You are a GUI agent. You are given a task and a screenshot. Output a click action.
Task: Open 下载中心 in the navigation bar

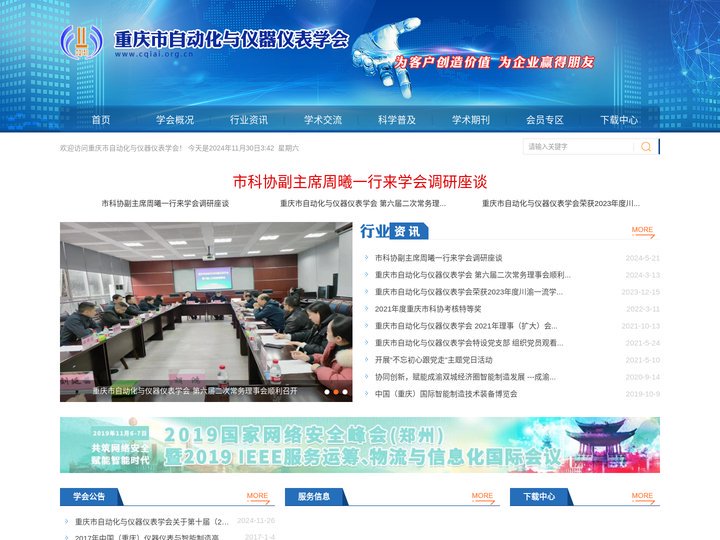click(619, 120)
